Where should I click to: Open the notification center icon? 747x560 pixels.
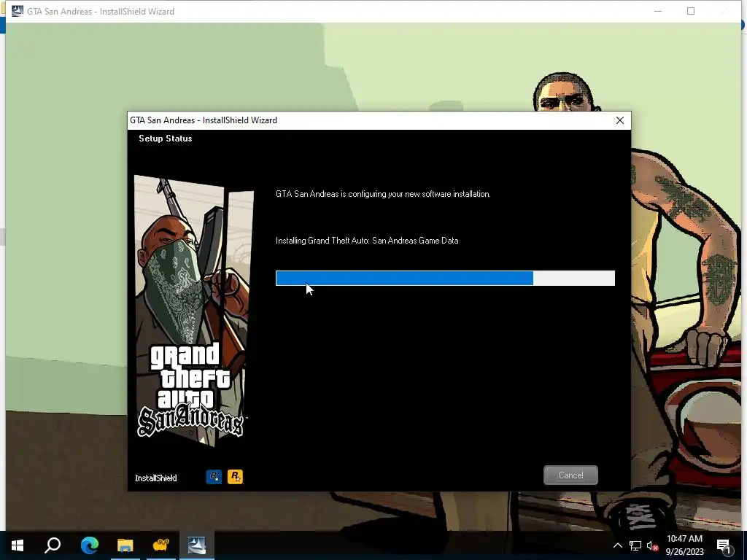coord(724,545)
